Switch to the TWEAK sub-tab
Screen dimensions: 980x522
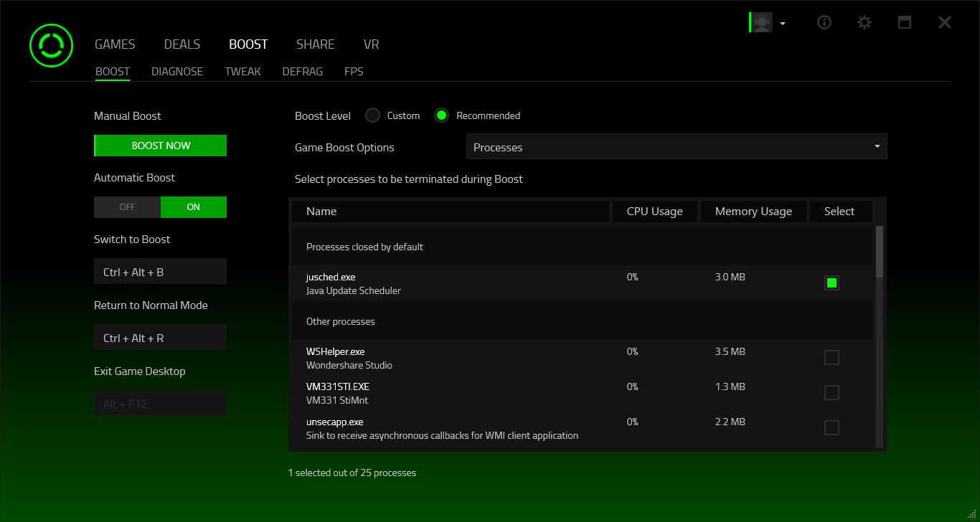(242, 72)
